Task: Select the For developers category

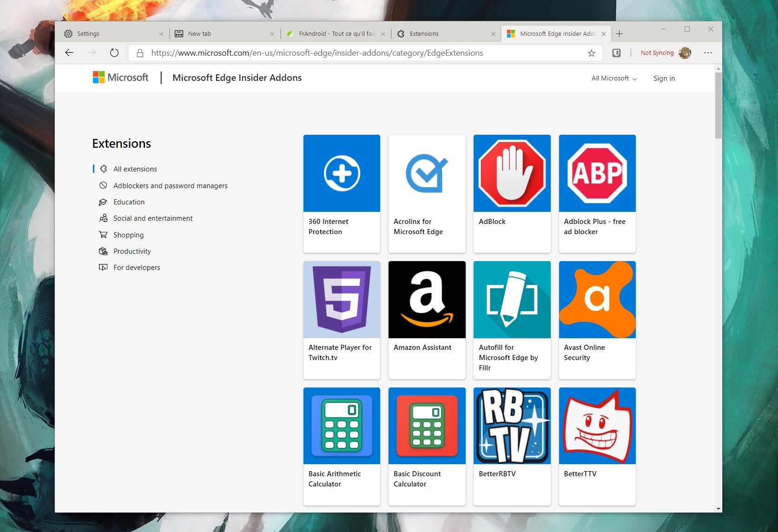Action: click(x=137, y=268)
